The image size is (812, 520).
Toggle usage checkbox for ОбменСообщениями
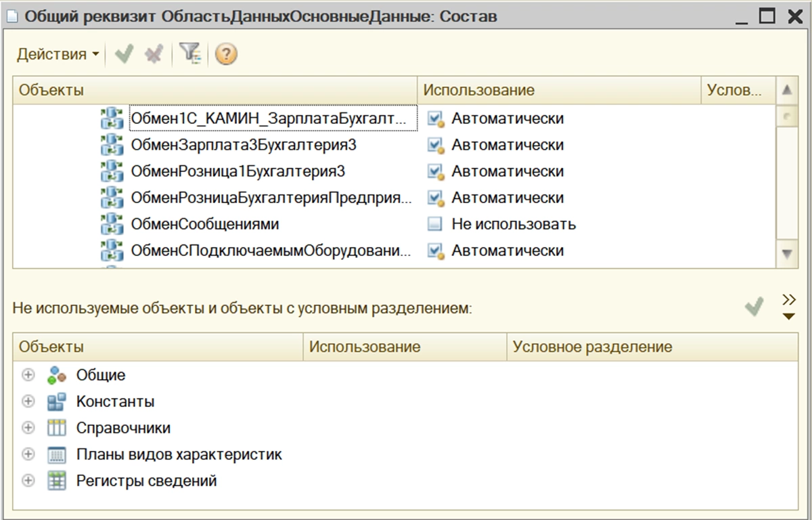[435, 224]
